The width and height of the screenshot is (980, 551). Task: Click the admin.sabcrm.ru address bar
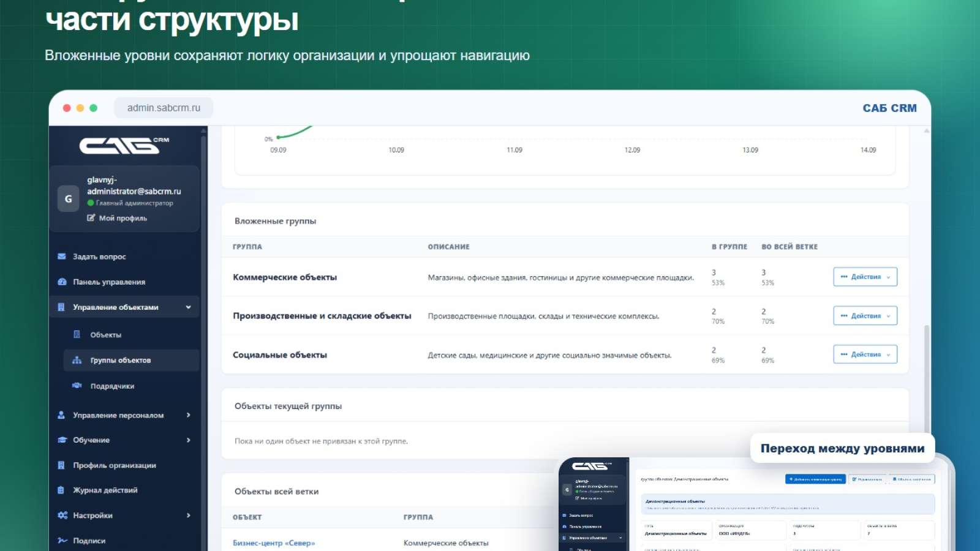[x=164, y=108]
